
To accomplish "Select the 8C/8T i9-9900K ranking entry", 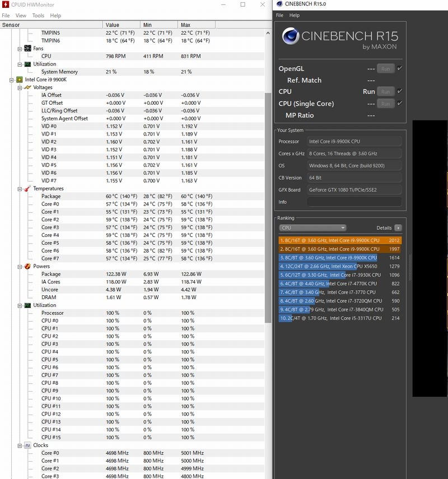I will tap(340, 258).
